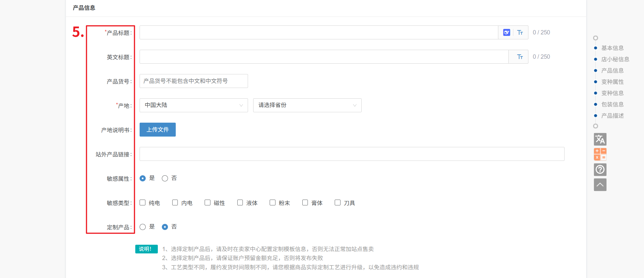Viewport: 644px width, 278px height.
Task: Click the AI title generator icon
Action: pyautogui.click(x=506, y=32)
